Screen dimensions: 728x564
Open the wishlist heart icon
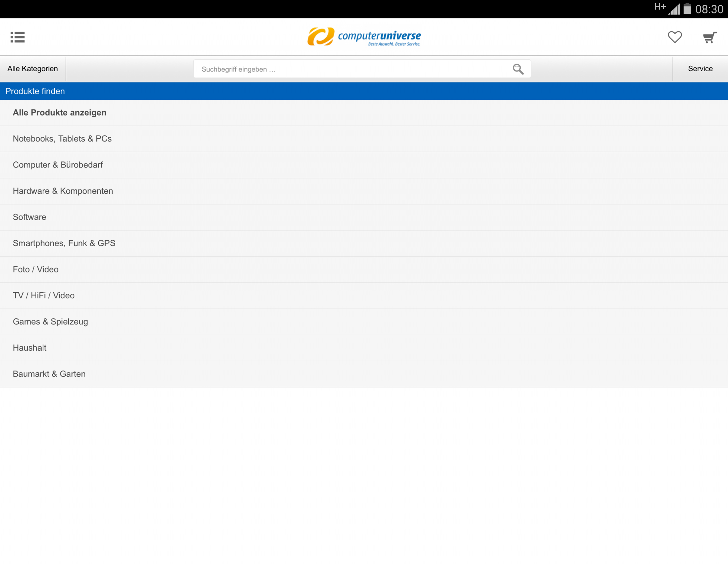click(674, 37)
